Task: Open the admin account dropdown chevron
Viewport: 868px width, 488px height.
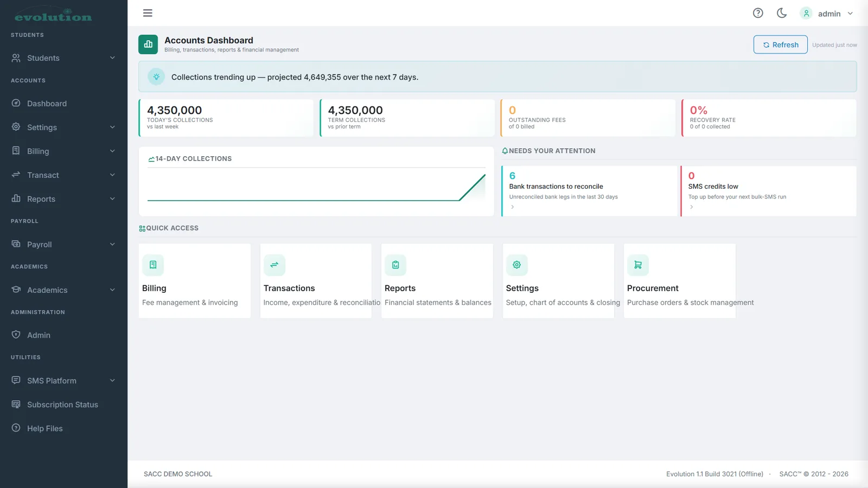Action: [x=850, y=14]
